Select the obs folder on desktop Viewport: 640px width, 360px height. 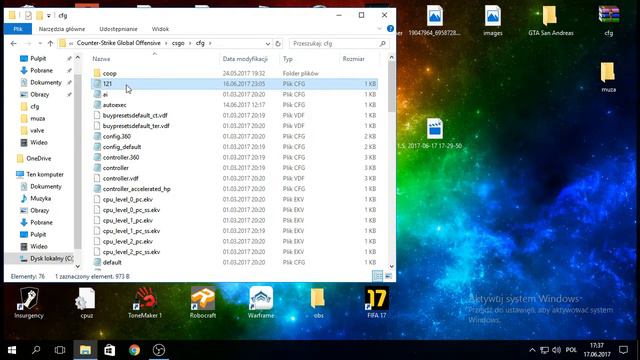tap(318, 302)
